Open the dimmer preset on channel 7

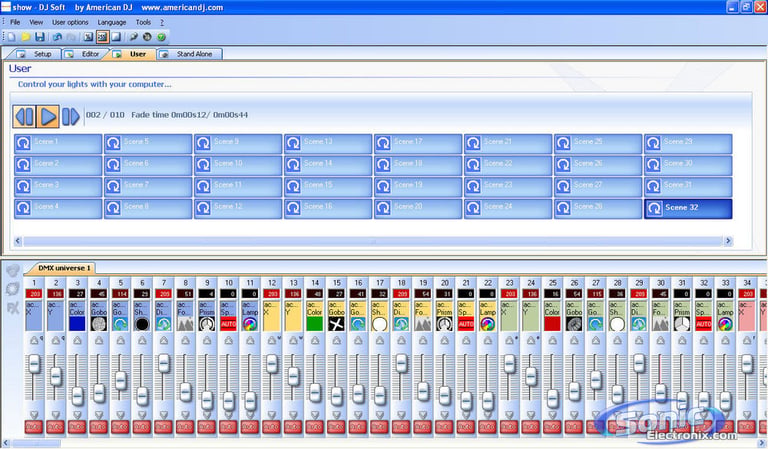[x=164, y=324]
